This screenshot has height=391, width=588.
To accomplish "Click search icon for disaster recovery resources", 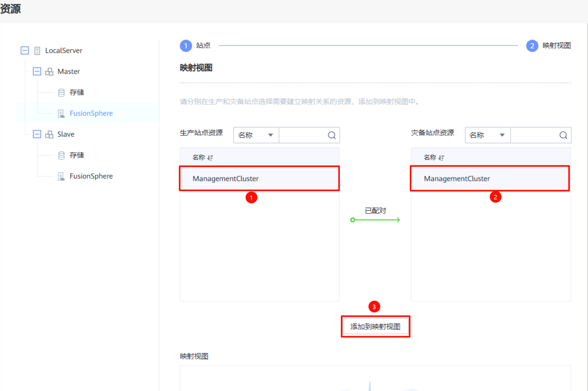I will point(563,135).
